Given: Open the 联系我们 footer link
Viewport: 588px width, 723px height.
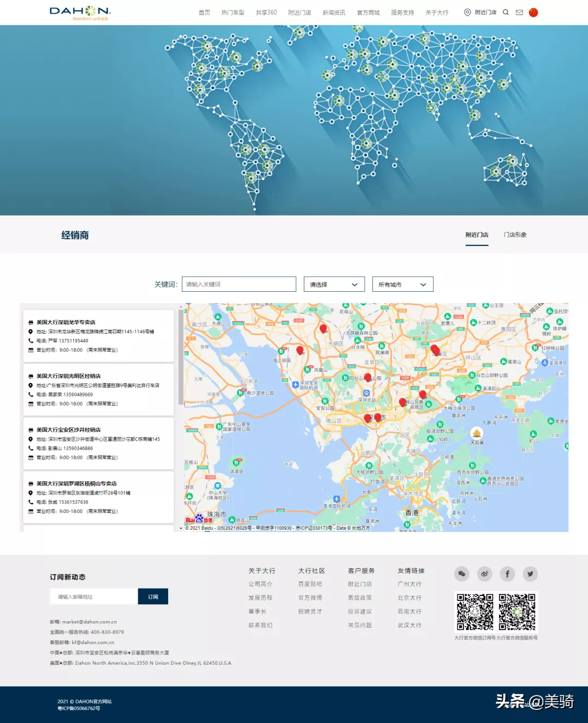Looking at the screenshot, I should [260, 626].
